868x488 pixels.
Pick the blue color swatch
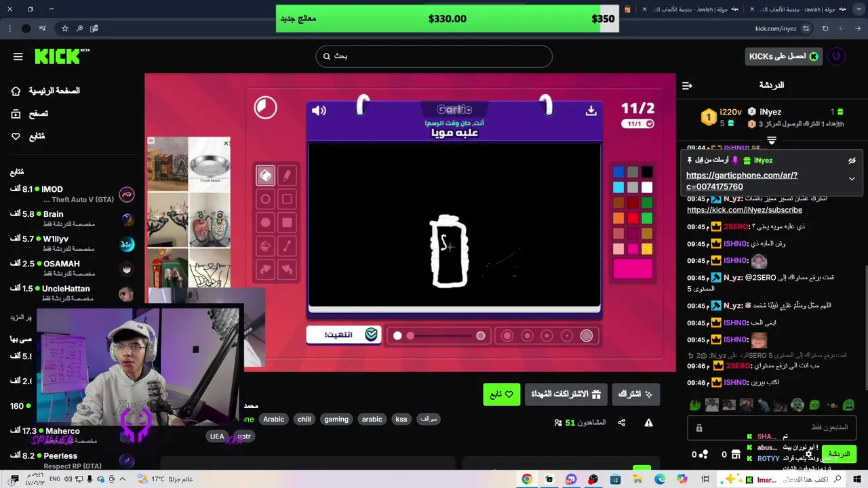[618, 172]
